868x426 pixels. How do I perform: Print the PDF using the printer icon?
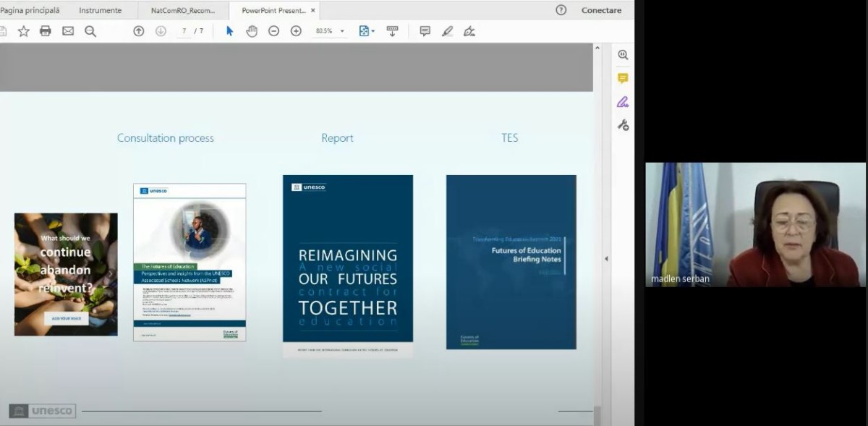point(46,31)
